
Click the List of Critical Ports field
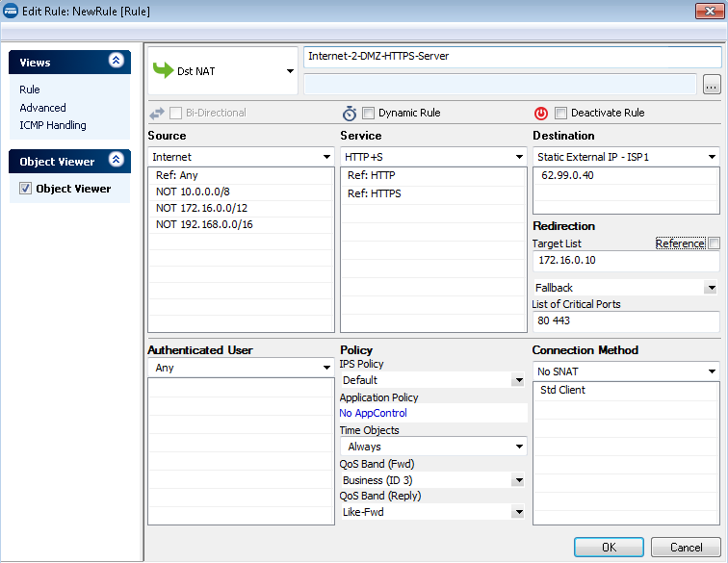[x=626, y=321]
